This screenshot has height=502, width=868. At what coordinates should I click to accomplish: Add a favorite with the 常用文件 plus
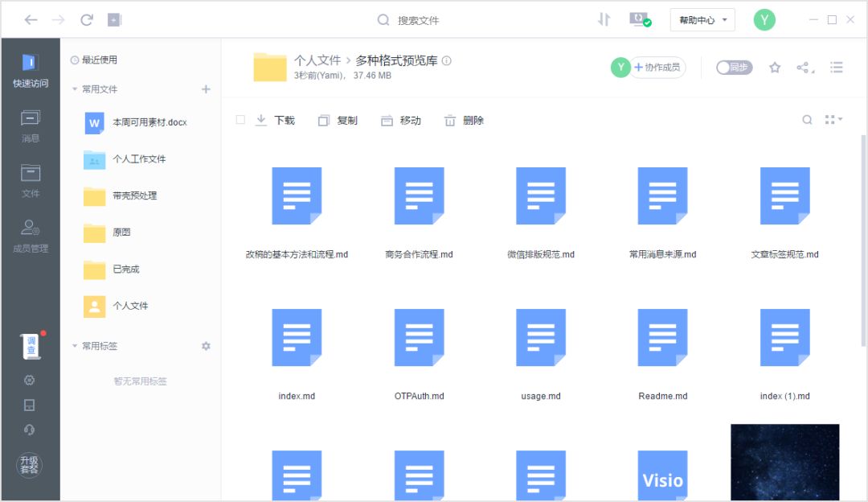click(206, 89)
